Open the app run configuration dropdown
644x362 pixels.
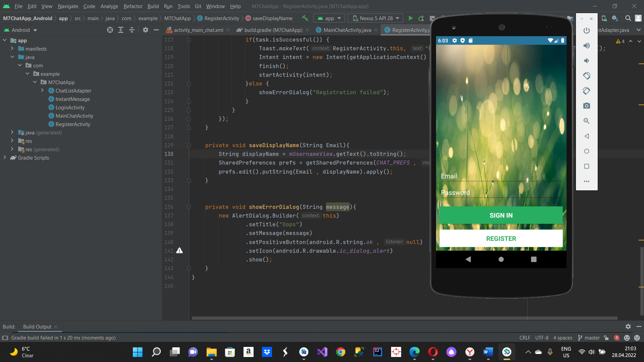pos(329,18)
